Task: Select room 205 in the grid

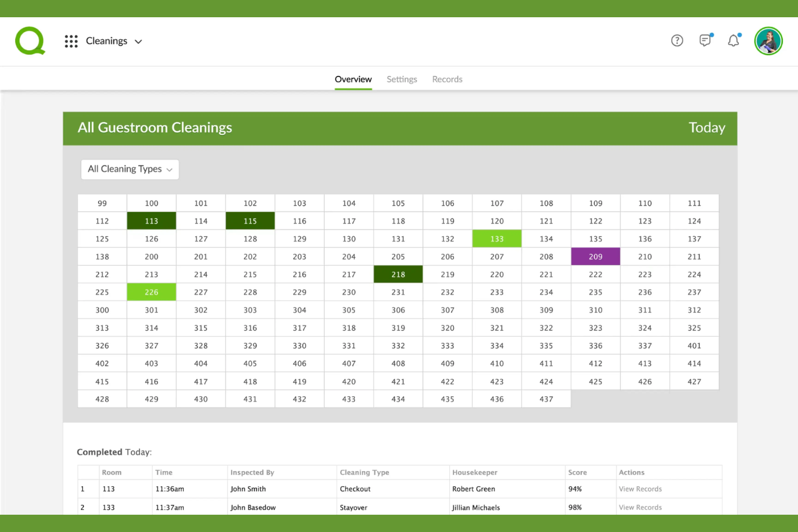Action: pos(398,257)
